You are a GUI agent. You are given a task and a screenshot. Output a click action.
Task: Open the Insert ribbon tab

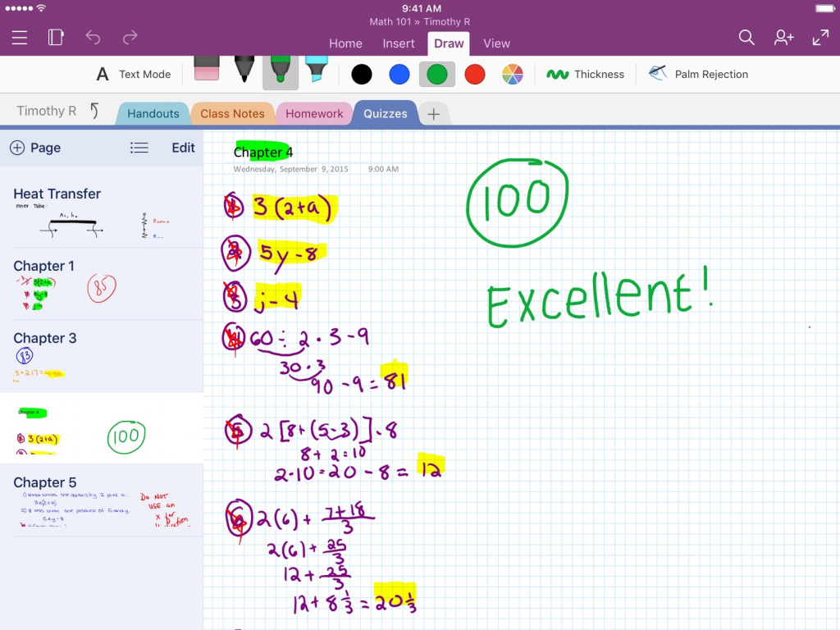click(399, 43)
